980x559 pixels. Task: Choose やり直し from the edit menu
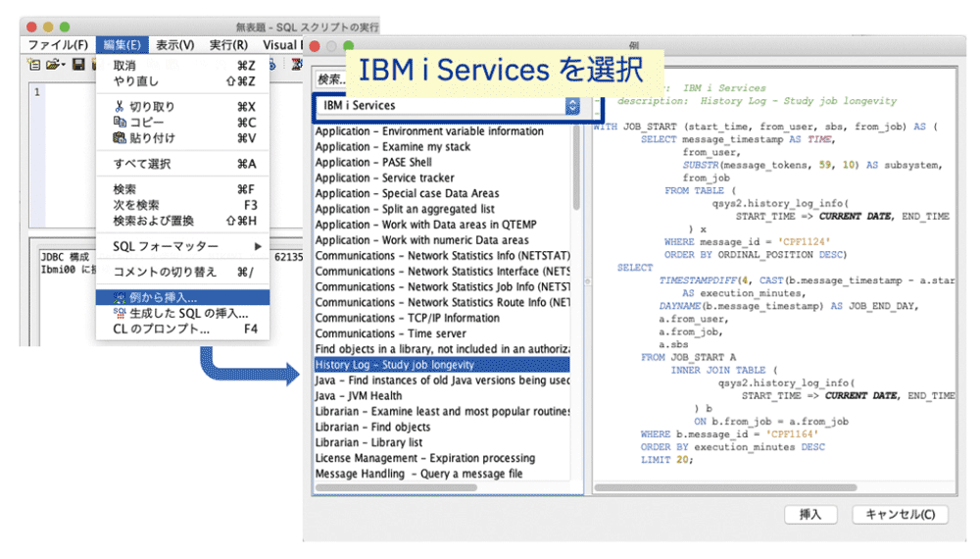(183, 81)
